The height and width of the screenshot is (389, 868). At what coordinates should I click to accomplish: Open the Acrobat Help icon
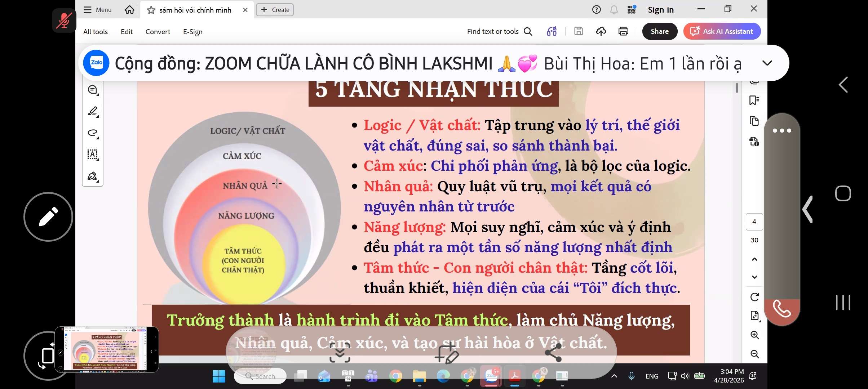point(597,10)
